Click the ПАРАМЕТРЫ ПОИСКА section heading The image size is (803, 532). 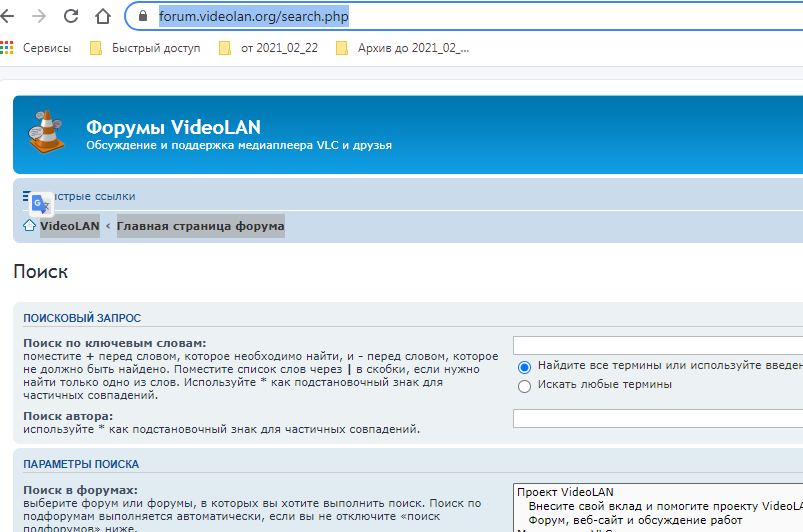[81, 464]
